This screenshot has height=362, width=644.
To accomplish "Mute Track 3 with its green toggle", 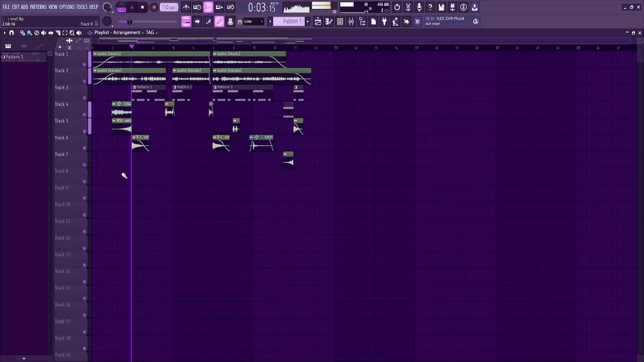I will pyautogui.click(x=84, y=98).
